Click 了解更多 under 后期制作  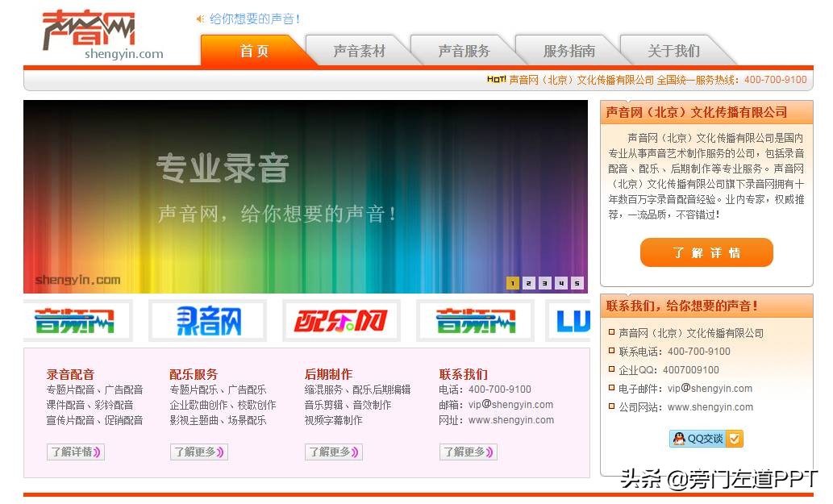[x=334, y=452]
